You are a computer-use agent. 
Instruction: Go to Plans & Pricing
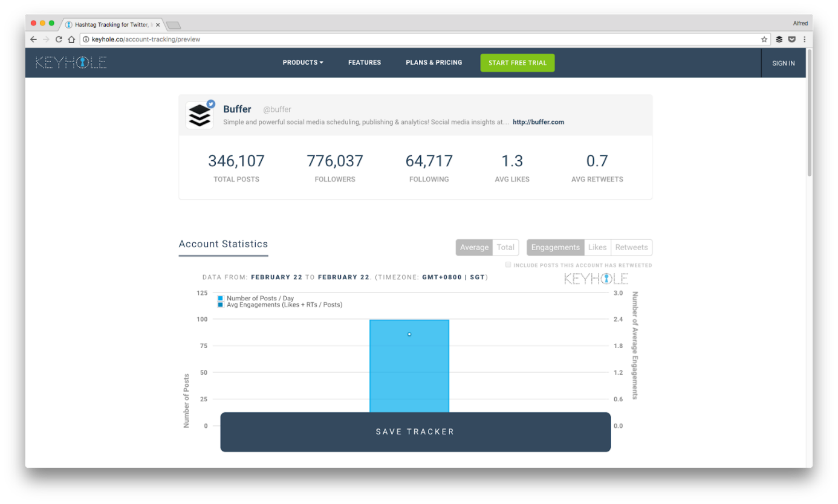coord(434,62)
